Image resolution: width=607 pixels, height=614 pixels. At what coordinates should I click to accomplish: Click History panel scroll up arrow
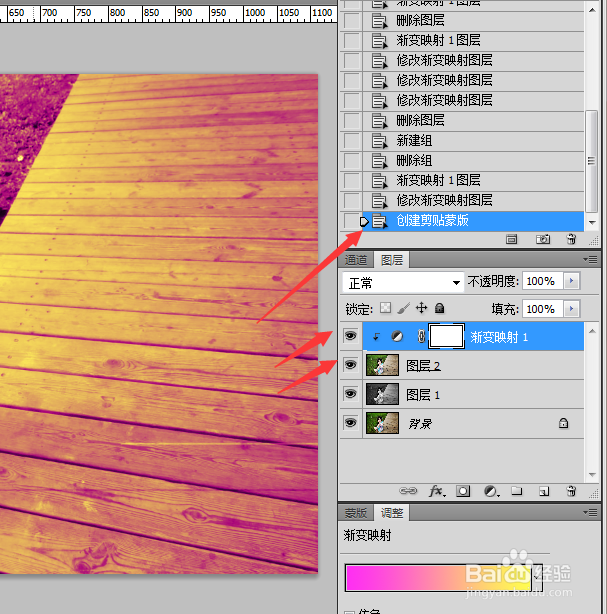click(x=592, y=10)
